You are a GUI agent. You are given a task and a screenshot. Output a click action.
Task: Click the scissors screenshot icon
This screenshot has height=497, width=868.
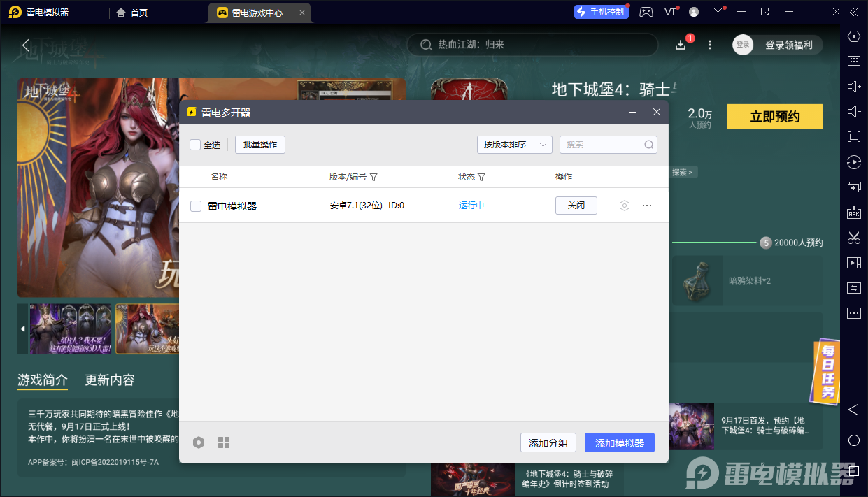pos(853,238)
